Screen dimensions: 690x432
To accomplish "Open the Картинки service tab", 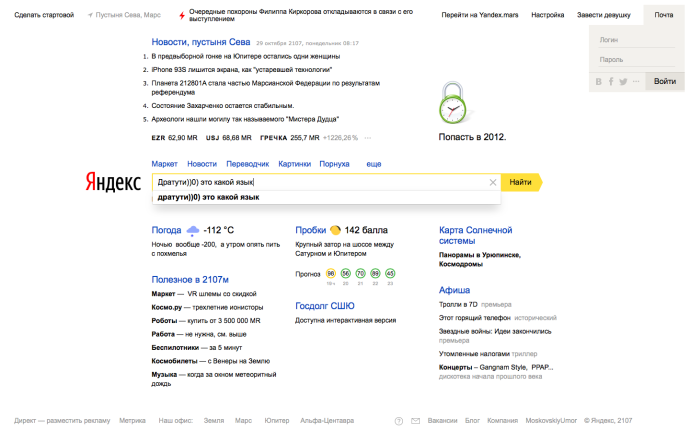I will pos(294,163).
